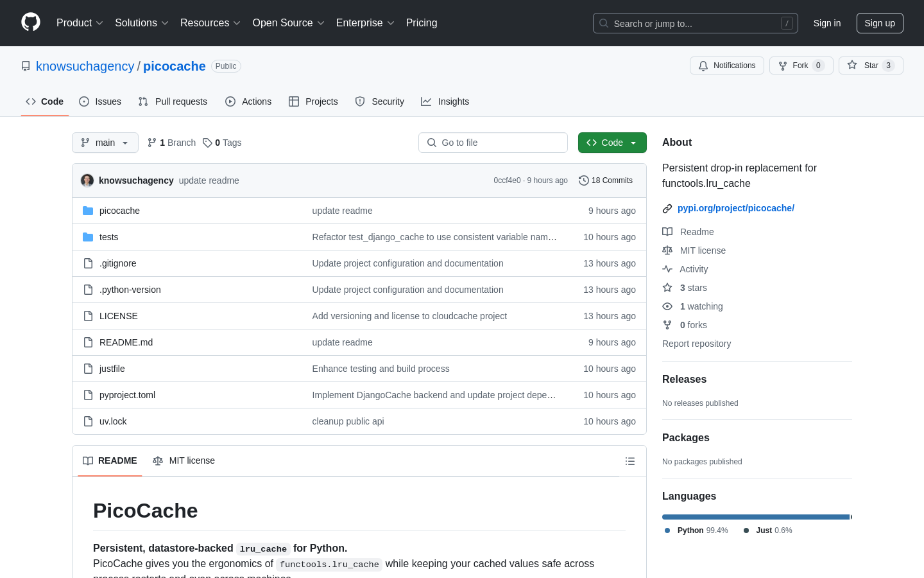Click the pyproject.toml file icon
Image resolution: width=924 pixels, height=578 pixels.
[88, 395]
